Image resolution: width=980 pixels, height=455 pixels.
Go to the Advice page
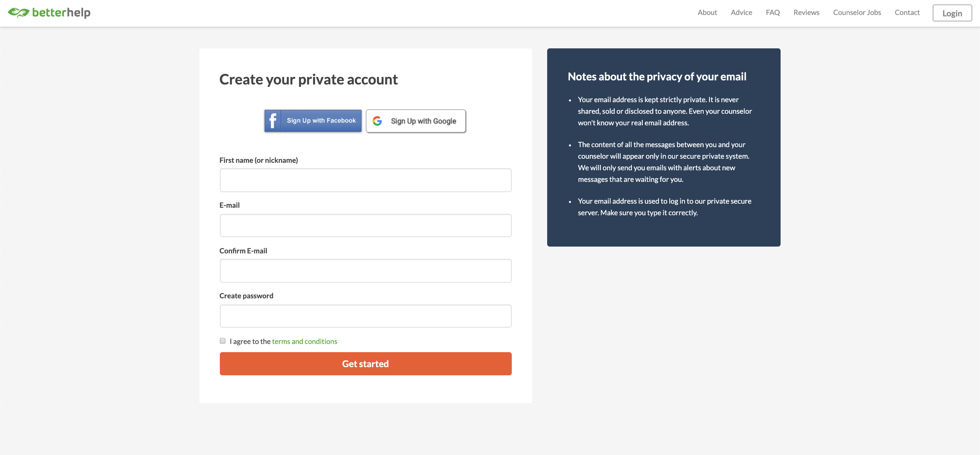[x=741, y=13]
